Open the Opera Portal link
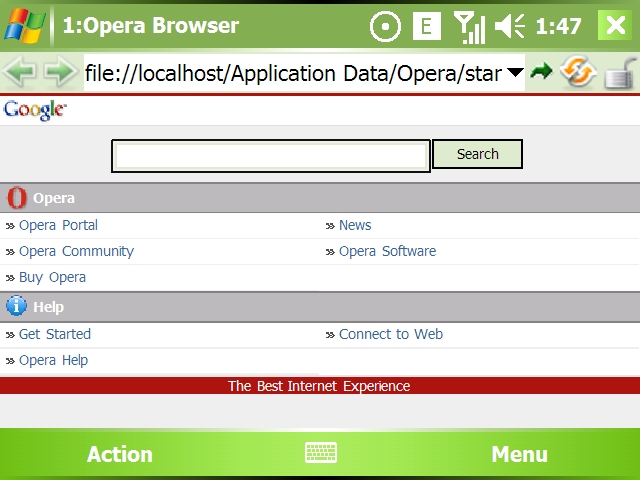This screenshot has height=480, width=640. (x=58, y=225)
